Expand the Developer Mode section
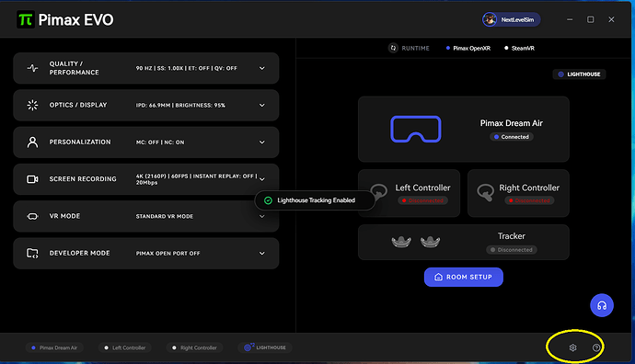The height and width of the screenshot is (364, 635). coord(262,253)
